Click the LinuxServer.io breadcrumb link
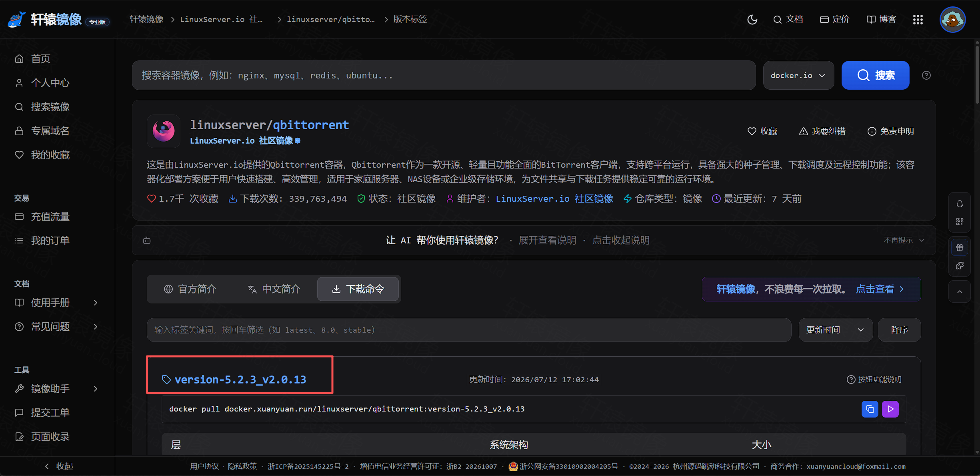Viewport: 980px width, 476px height. coord(221,19)
